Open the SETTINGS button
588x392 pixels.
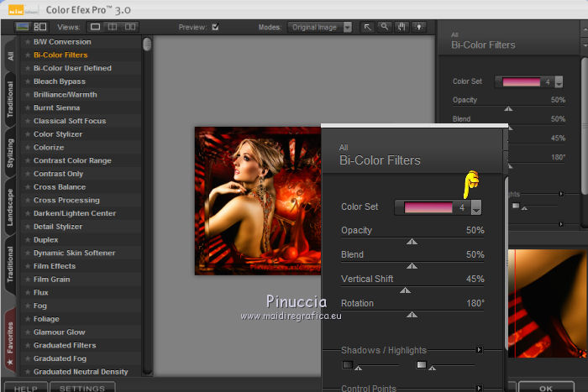(x=82, y=388)
